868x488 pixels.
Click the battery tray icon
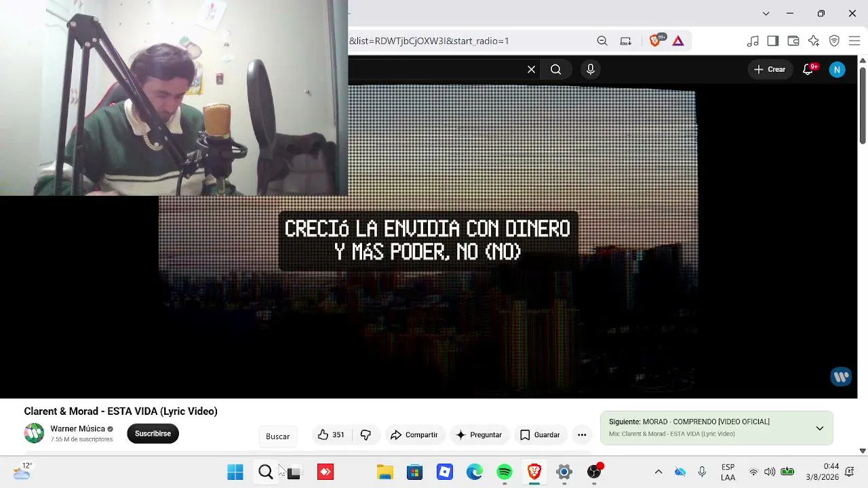787,472
